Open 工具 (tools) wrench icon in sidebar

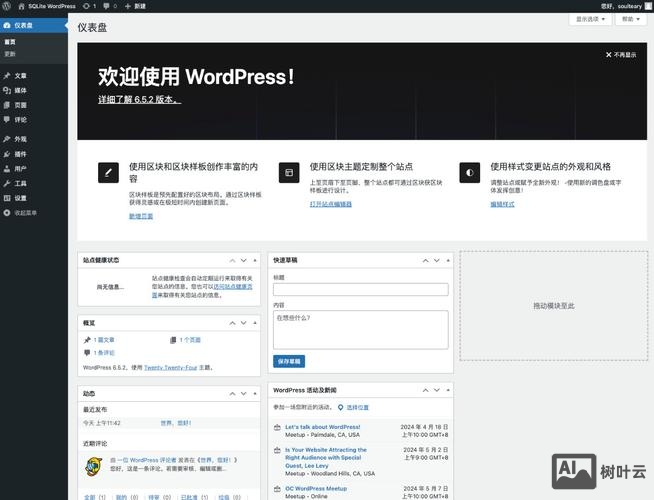click(x=7, y=183)
